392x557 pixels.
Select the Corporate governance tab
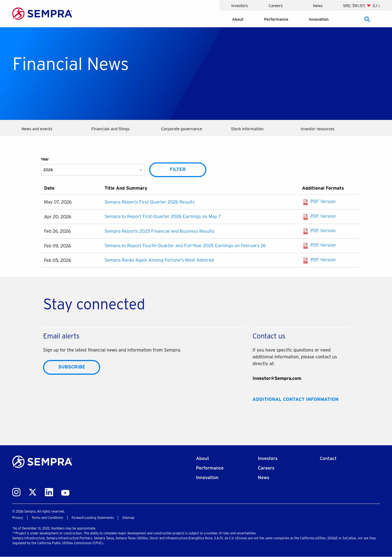(182, 129)
